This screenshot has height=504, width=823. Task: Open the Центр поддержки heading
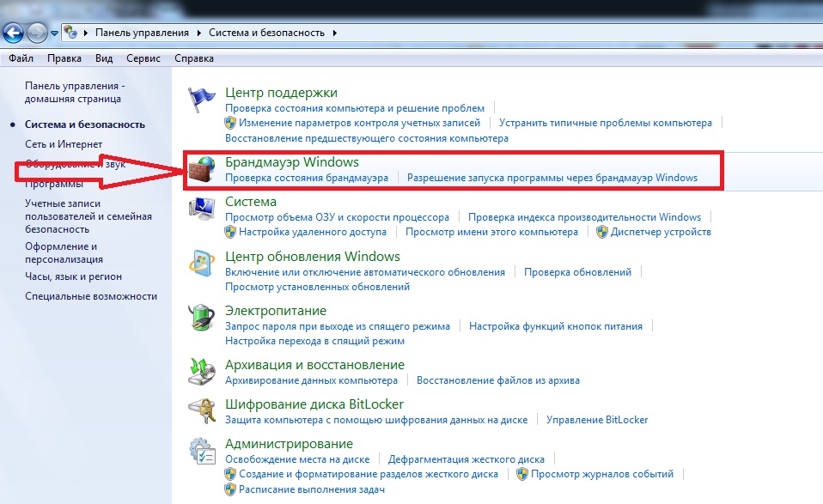[x=281, y=93]
